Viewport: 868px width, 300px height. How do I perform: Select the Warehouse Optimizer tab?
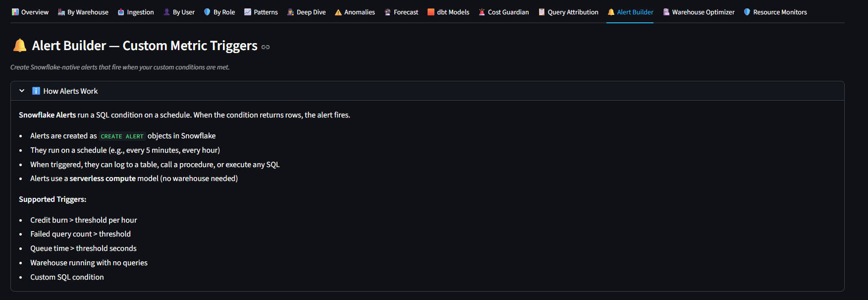[699, 12]
